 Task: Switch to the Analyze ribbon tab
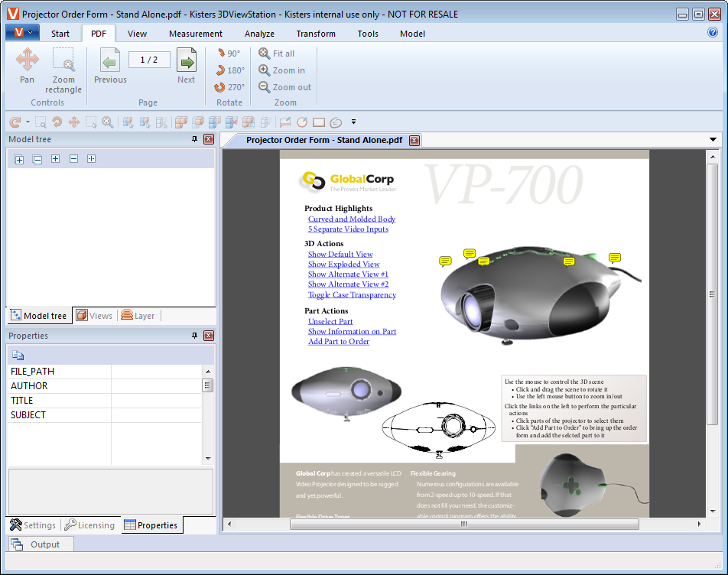click(x=259, y=34)
